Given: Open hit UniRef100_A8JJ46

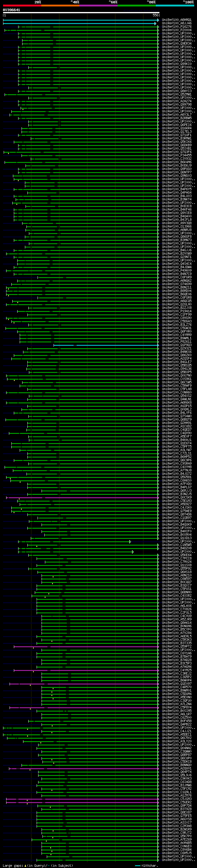Looking at the screenshot, I should coord(177,23).
